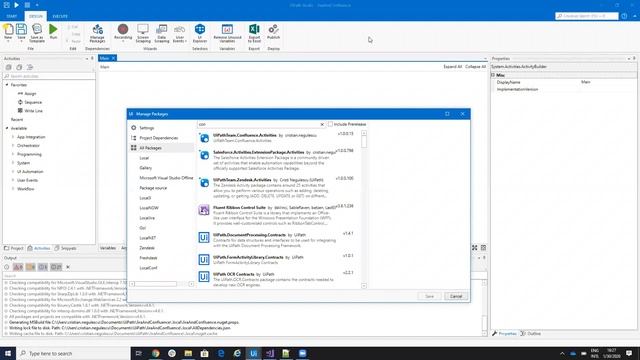
Task: Expand the App Integration activities node
Action: click(x=13, y=137)
